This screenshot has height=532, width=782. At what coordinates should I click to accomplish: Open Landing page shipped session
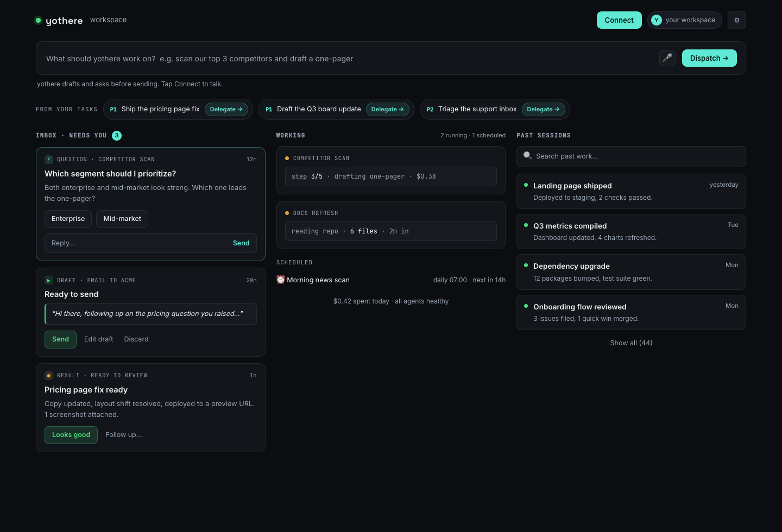pos(631,191)
